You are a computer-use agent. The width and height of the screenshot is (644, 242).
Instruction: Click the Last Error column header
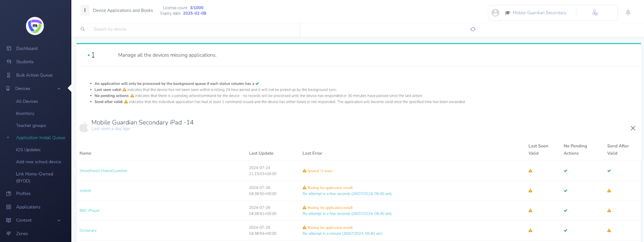click(x=312, y=153)
